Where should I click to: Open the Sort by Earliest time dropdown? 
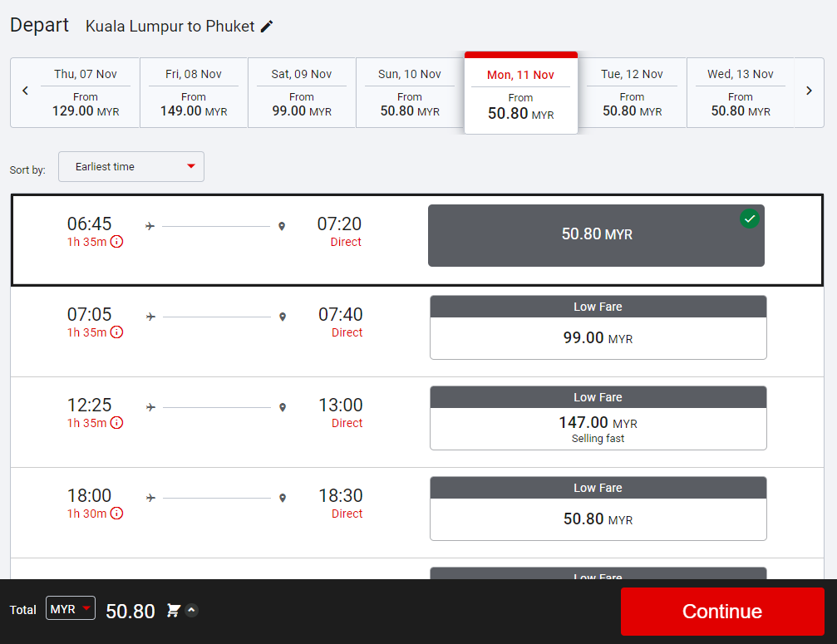tap(131, 167)
